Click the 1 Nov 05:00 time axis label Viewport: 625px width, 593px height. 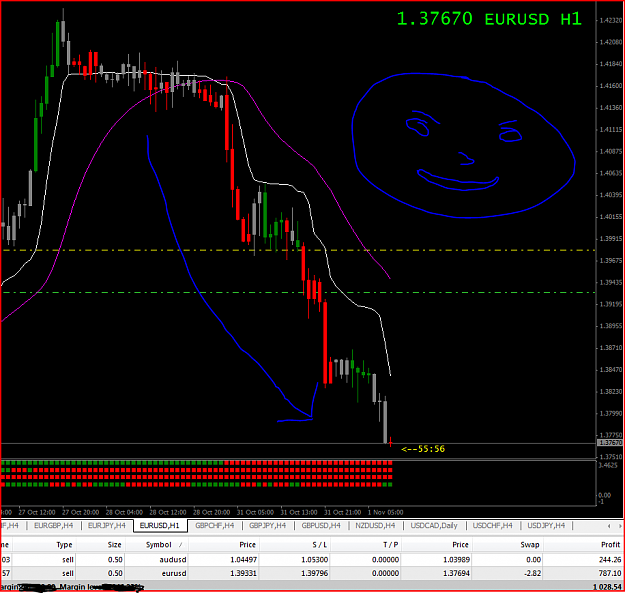coord(385,512)
